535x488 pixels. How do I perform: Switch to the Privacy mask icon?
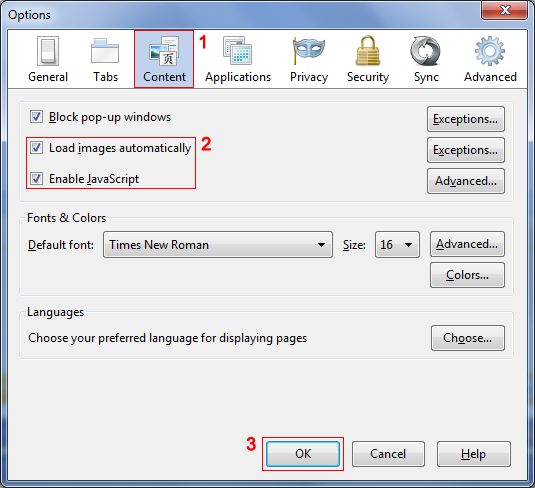coord(308,51)
